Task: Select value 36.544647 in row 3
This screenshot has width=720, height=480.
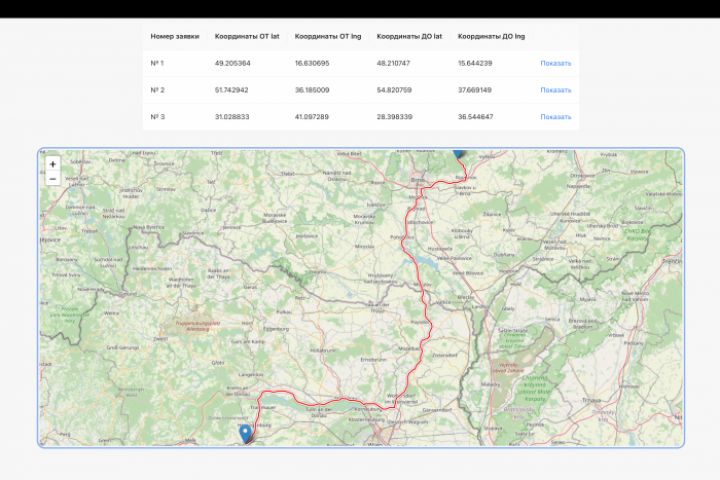Action: tap(475, 117)
